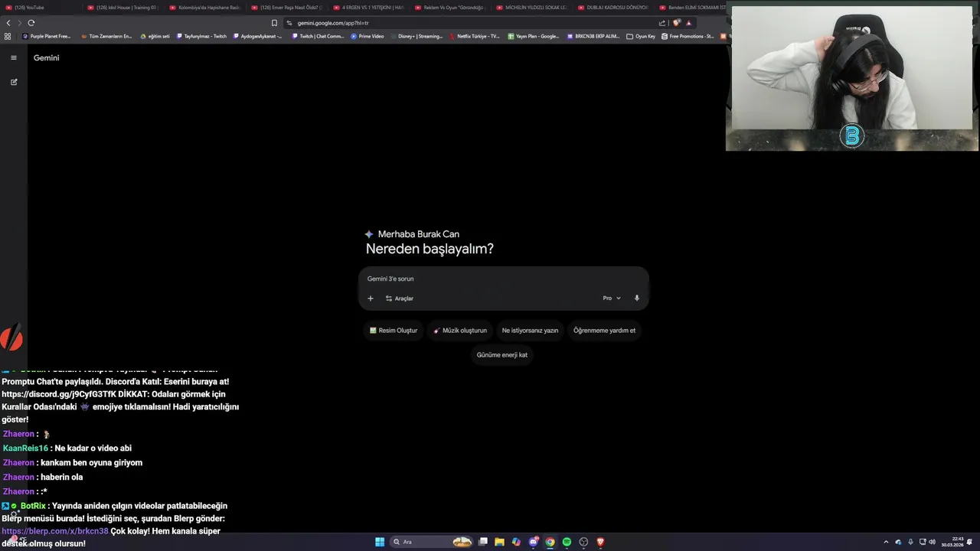Open File Explorer from the taskbar
This screenshot has height=551, width=980.
[x=499, y=542]
